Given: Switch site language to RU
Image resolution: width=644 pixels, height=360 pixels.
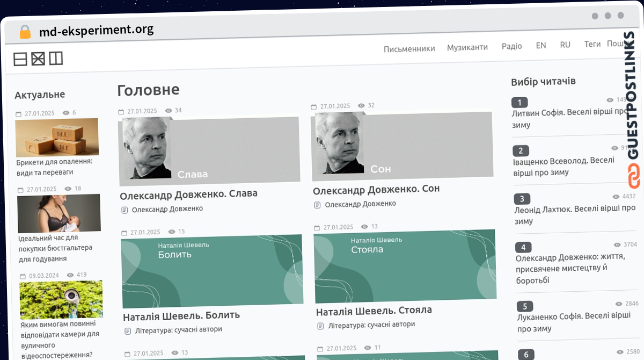Looking at the screenshot, I should pyautogui.click(x=565, y=45).
